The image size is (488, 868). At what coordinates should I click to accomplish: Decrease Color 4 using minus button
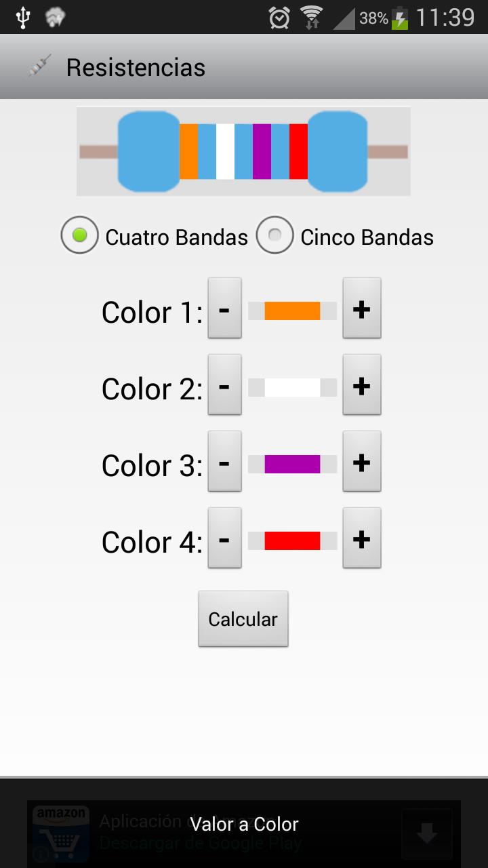224,538
